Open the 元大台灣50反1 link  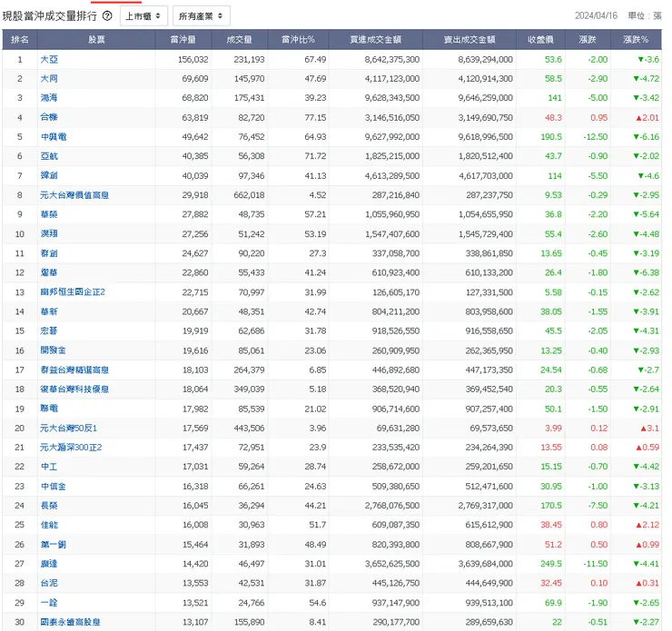pos(69,428)
